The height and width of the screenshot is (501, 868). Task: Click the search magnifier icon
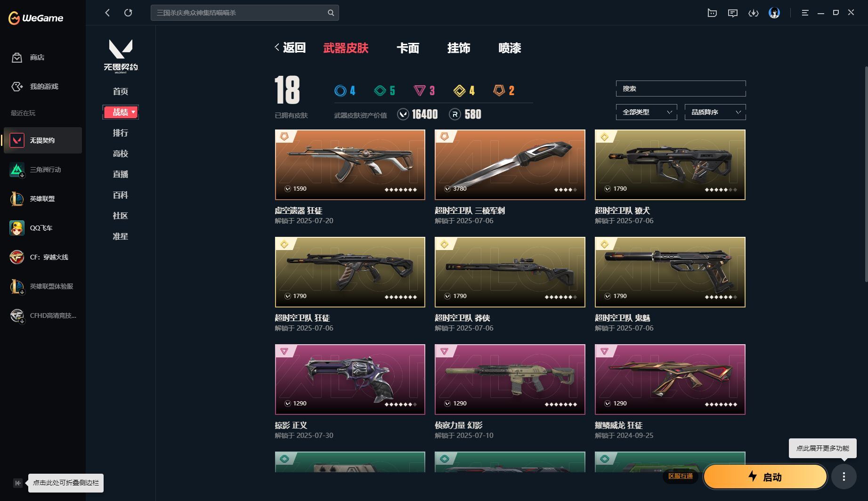point(331,13)
